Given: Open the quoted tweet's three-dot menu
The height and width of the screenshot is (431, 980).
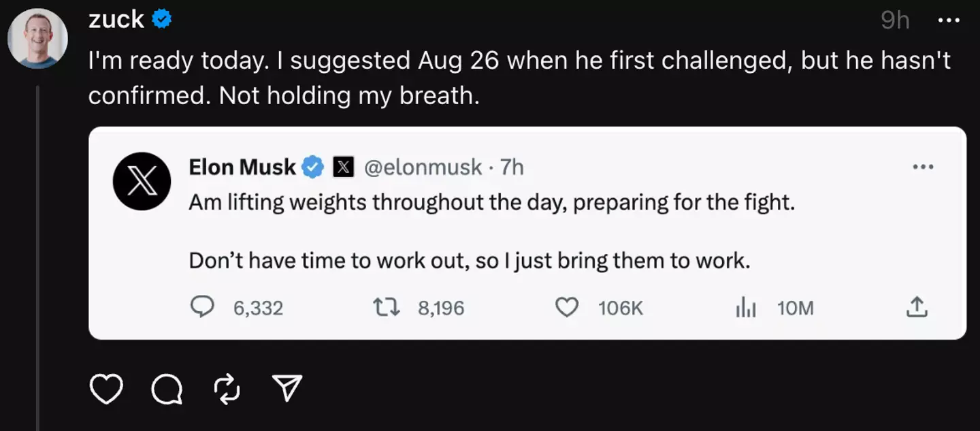Looking at the screenshot, I should (923, 167).
